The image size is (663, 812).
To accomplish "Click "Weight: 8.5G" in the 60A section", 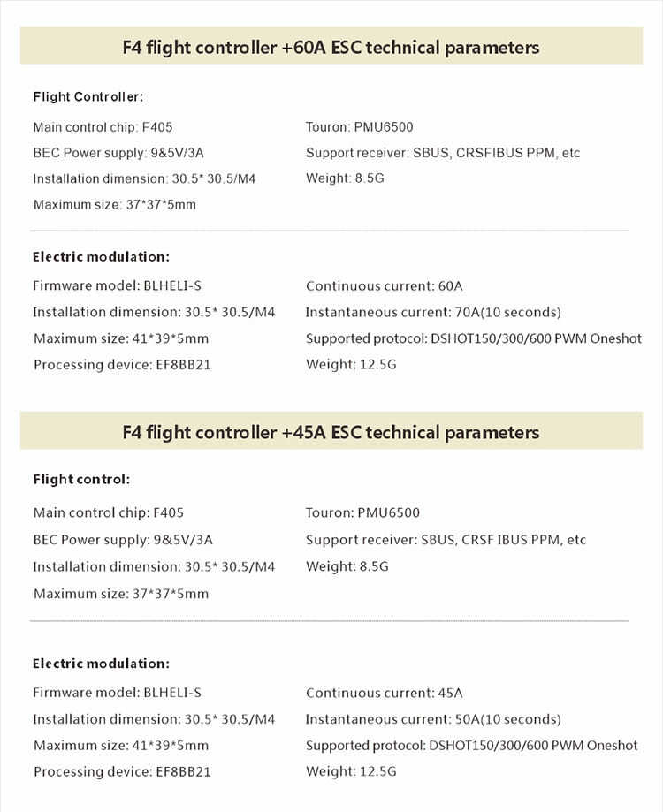I will 347,178.
